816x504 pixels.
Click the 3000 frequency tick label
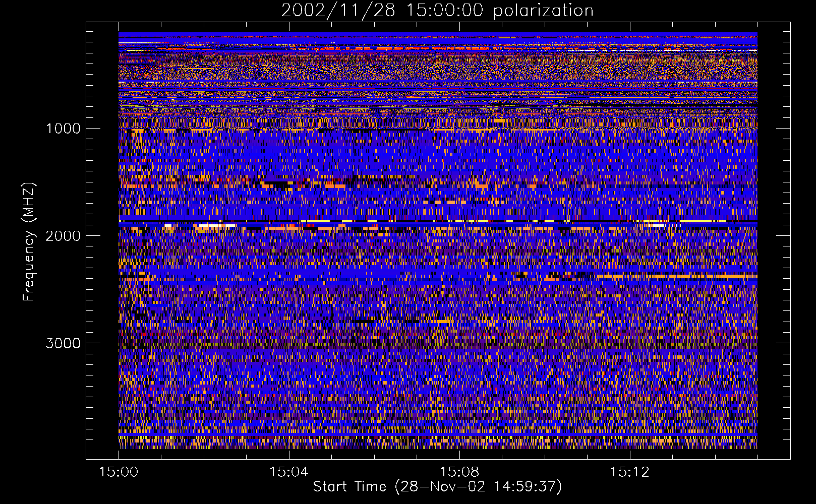click(63, 343)
